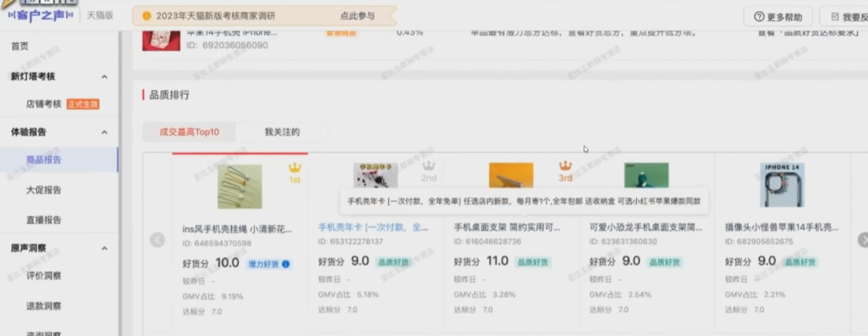Click the left carousel arrow
Image resolution: width=868 pixels, height=336 pixels.
click(x=157, y=240)
